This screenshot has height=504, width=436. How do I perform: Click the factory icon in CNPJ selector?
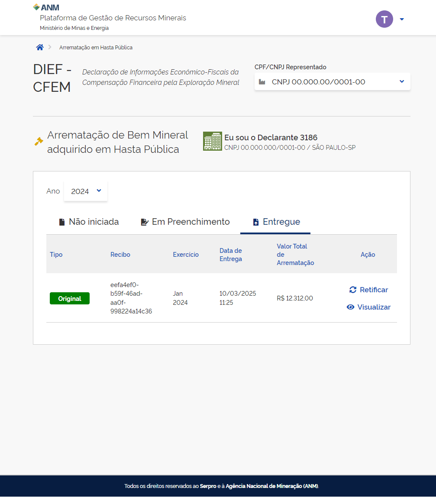(262, 82)
